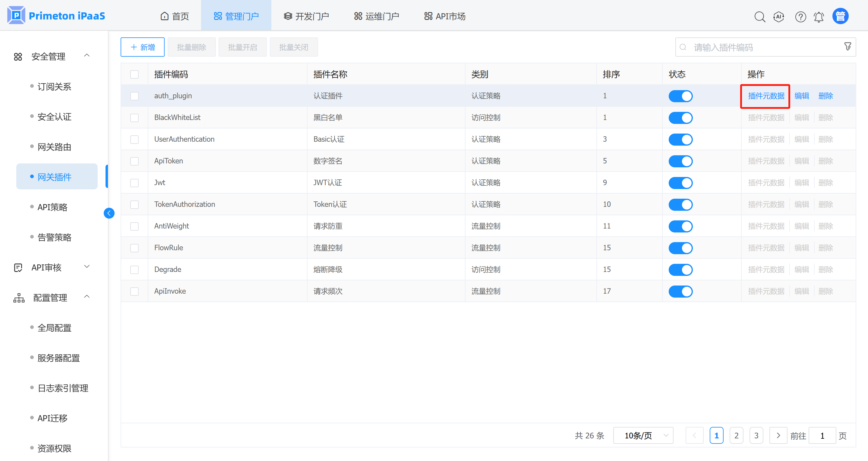
Task: Switch to the 开发门户 top tab
Action: pyautogui.click(x=306, y=16)
